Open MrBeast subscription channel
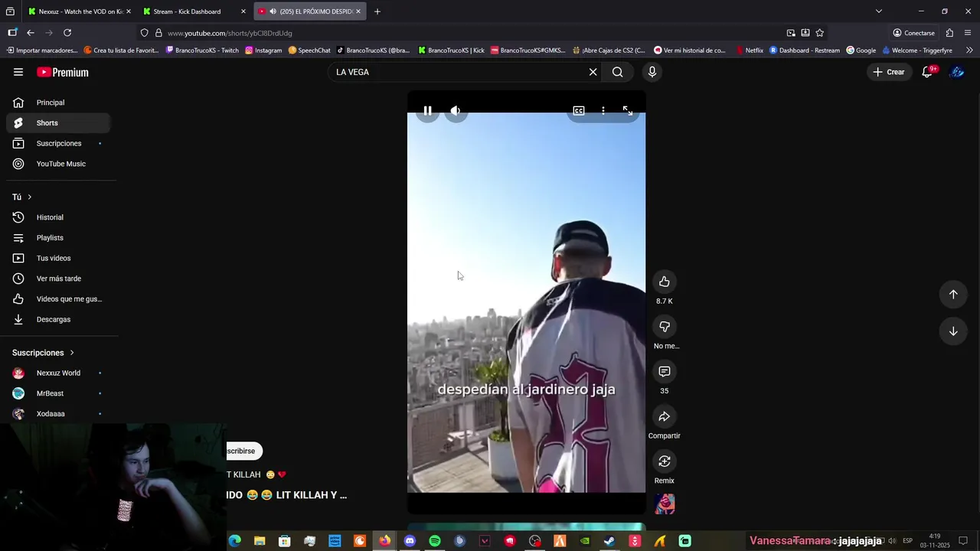This screenshot has width=980, height=551. tap(58, 393)
